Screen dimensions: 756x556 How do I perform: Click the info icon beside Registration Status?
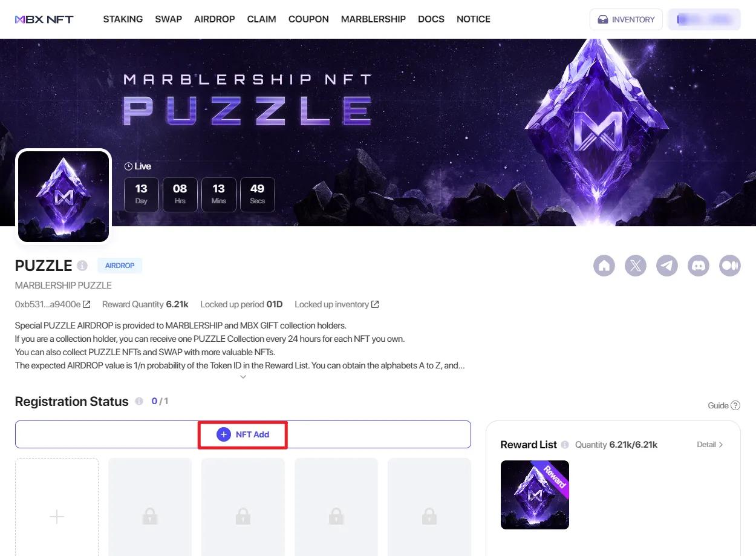pos(139,401)
